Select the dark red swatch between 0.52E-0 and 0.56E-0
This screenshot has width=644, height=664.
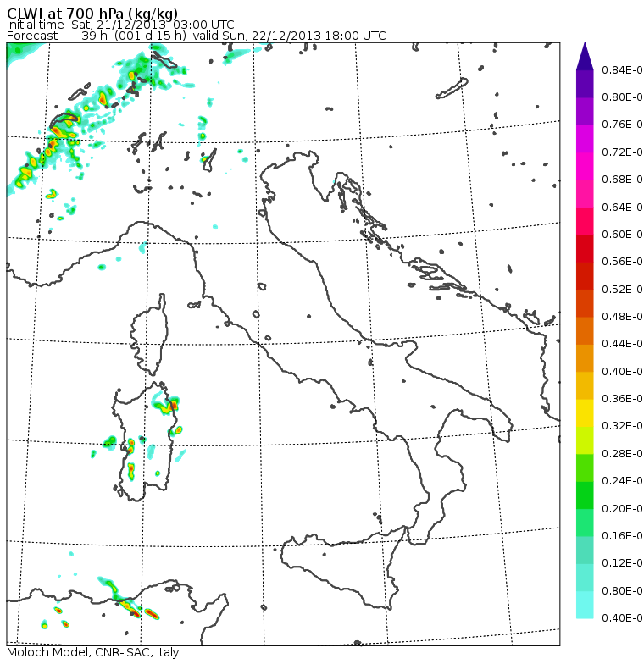click(585, 276)
